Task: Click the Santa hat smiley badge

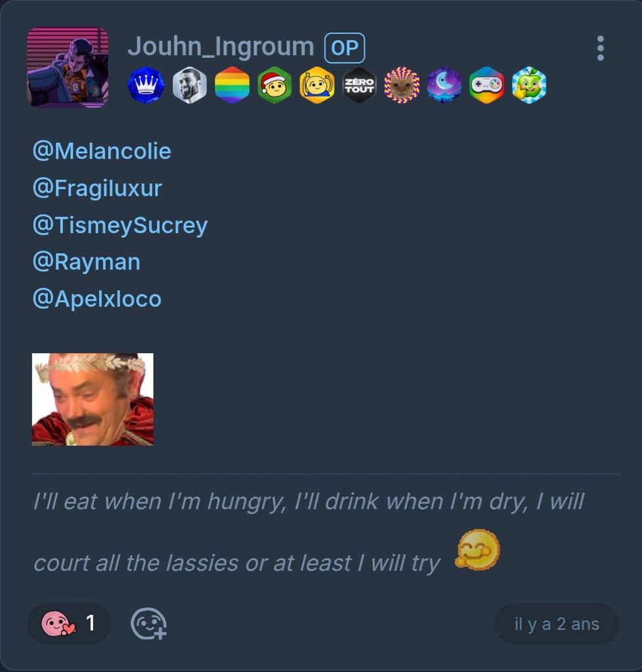Action: [274, 85]
